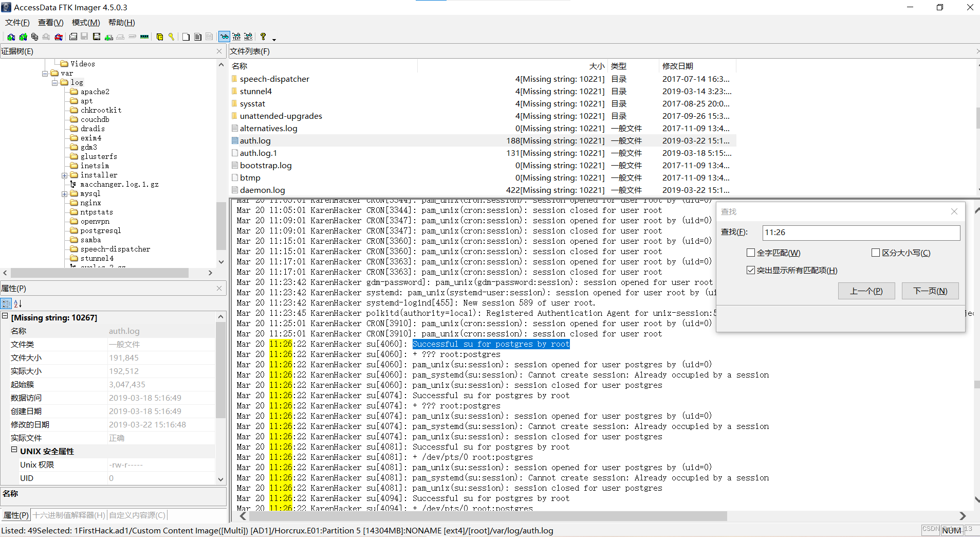
Task: Select auth.log.1 in file list
Action: pyautogui.click(x=258, y=153)
